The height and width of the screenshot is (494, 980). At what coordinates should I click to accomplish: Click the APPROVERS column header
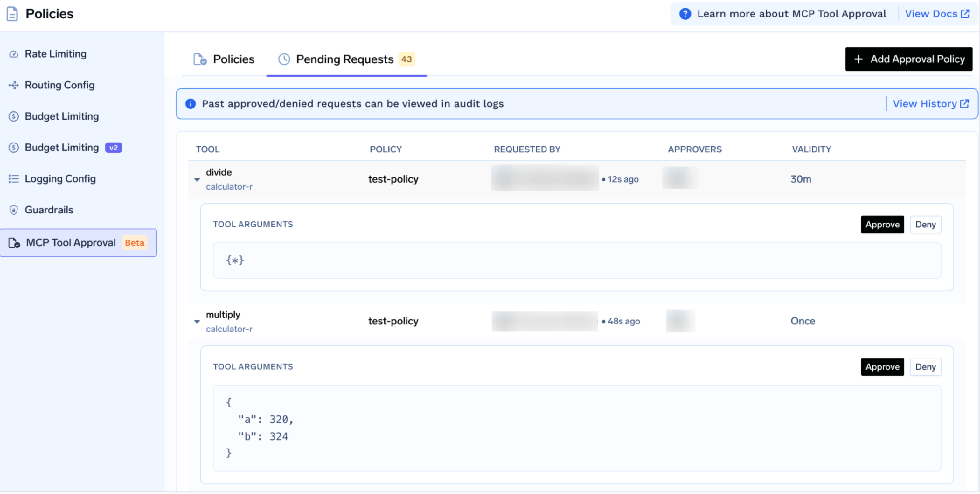(694, 149)
